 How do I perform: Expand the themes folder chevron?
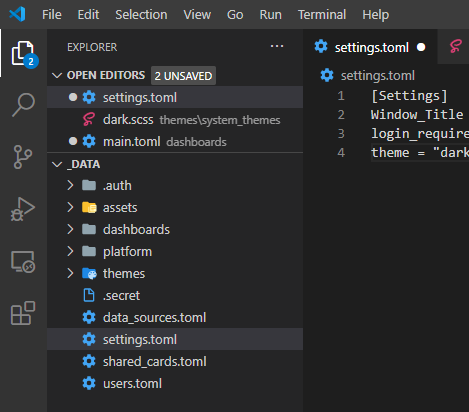(70, 273)
